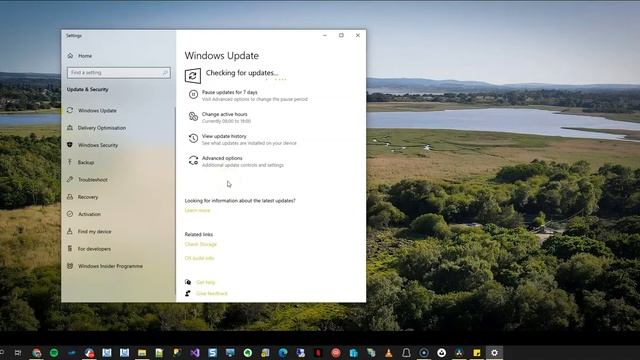Click the 'Related links' heading

(199, 234)
